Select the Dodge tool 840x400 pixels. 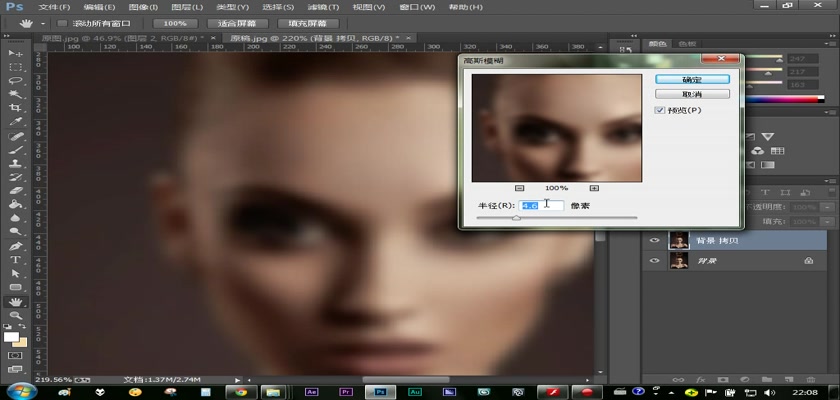[x=15, y=231]
